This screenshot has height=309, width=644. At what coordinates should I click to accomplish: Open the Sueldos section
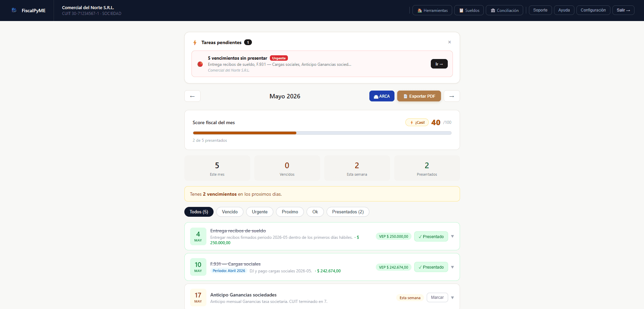pos(469,10)
